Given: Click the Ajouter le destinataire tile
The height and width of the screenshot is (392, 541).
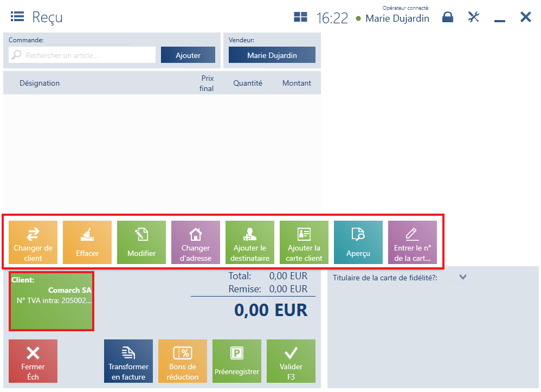Looking at the screenshot, I should tap(250, 242).
